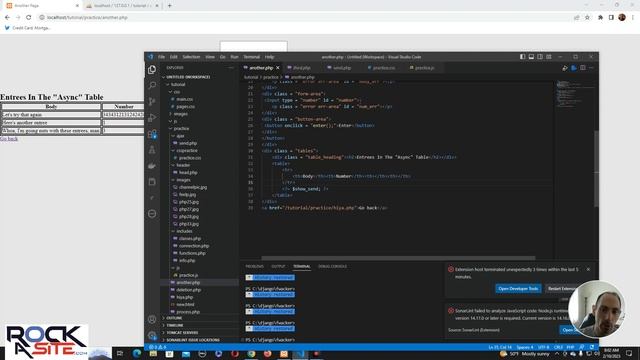This screenshot has width=640, height=360.
Task: Switch to the Debug Console panel tab
Action: 332,267
